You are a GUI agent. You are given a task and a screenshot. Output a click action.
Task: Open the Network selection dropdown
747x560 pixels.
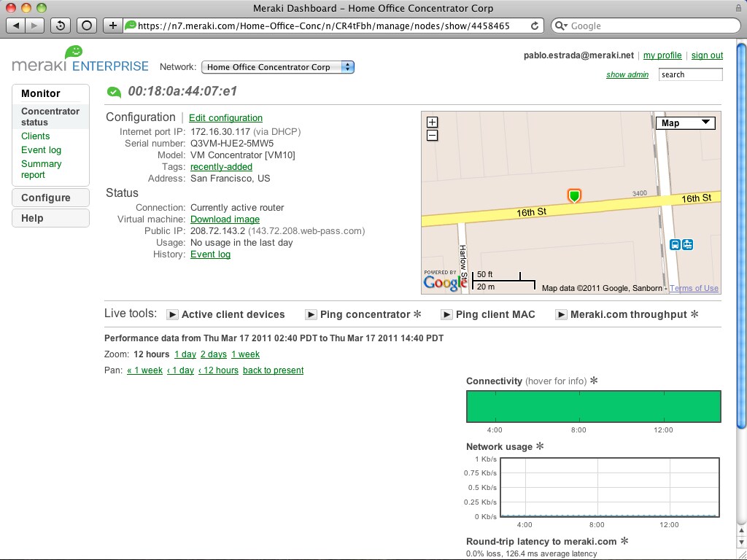point(278,67)
